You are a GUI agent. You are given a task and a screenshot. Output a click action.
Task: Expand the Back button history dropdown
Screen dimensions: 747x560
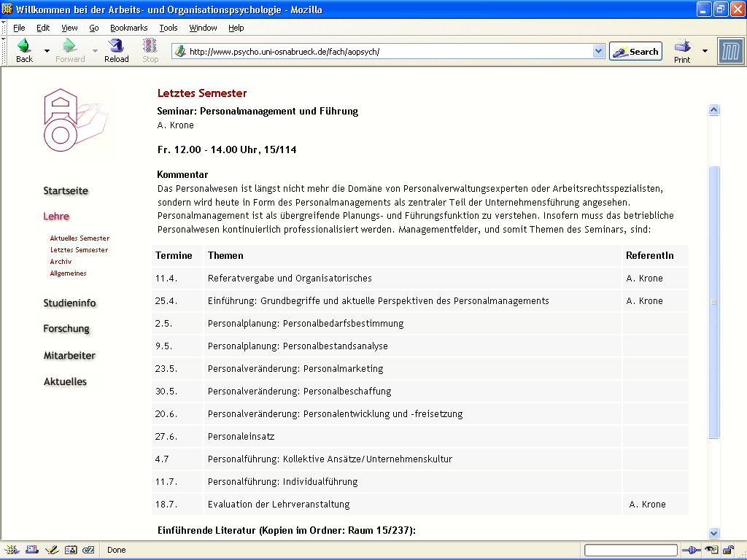click(47, 51)
